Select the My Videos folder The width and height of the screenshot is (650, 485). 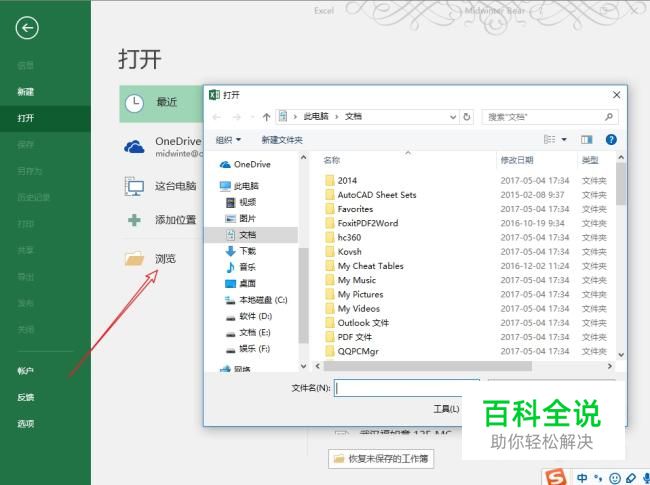[x=352, y=308]
